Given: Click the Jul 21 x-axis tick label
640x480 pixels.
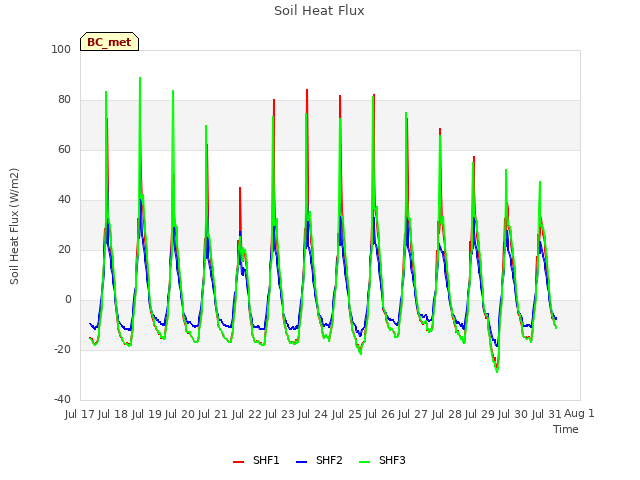Looking at the screenshot, I should 213,414.
